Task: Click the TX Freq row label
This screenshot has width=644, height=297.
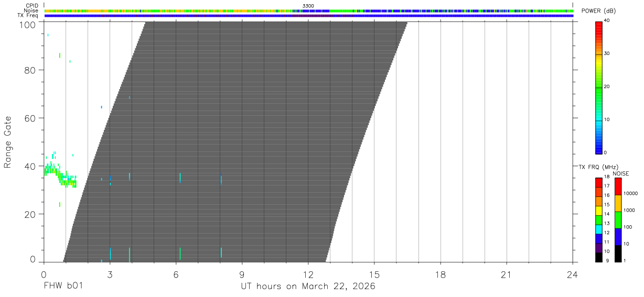Action: click(28, 15)
